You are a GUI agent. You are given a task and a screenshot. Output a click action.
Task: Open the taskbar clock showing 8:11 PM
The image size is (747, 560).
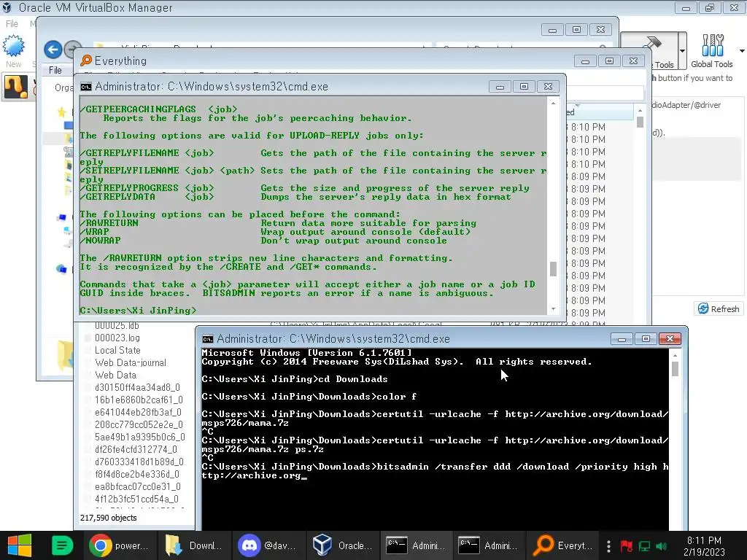click(704, 545)
